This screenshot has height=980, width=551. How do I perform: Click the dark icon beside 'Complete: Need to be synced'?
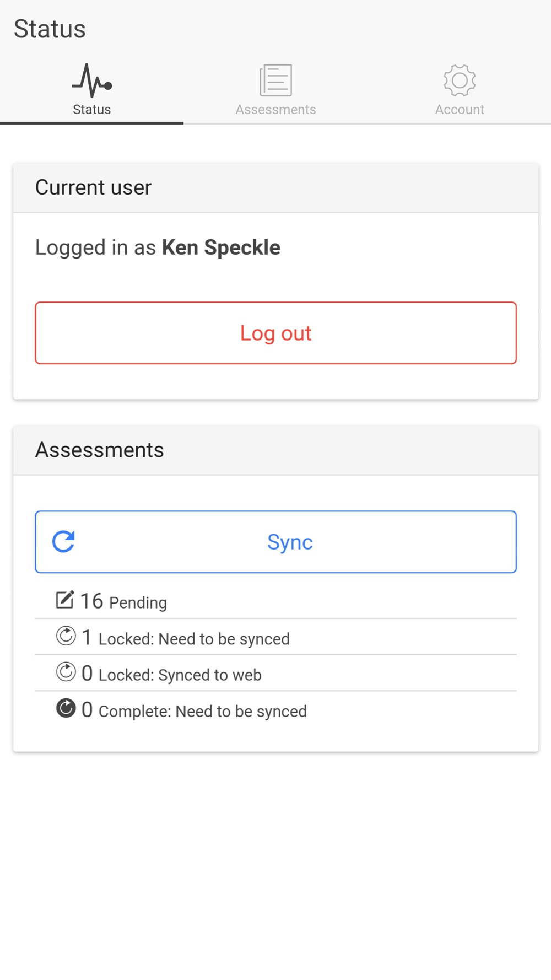pos(66,708)
